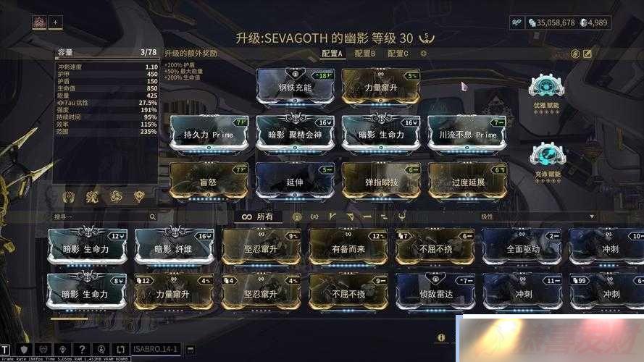The image size is (644, 362).
Task: Open the info icon near bottom right
Action: pos(441,337)
